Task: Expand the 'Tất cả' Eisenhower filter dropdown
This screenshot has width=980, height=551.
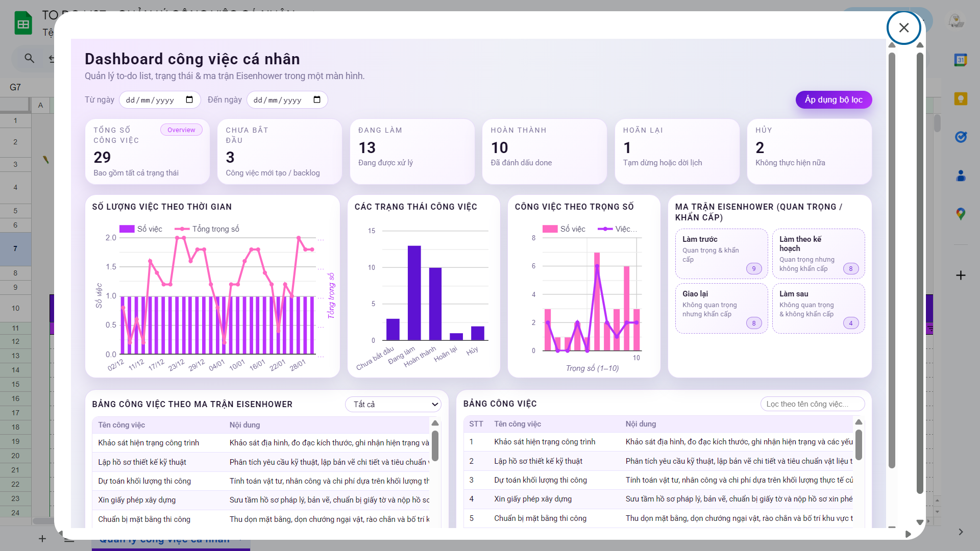Action: 393,405
